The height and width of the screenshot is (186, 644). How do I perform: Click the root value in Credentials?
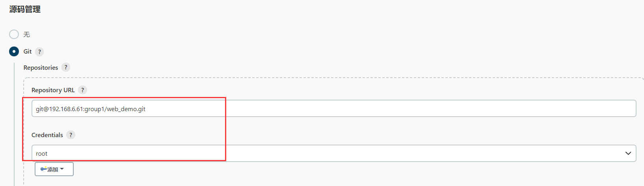tap(42, 154)
